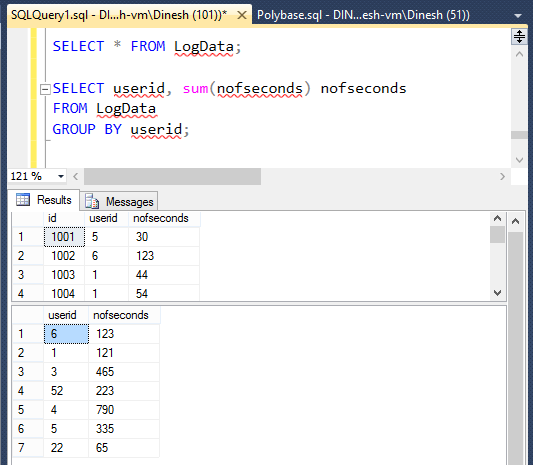Open the 121 % zoom dropdown
The height and width of the screenshot is (465, 533).
61,176
